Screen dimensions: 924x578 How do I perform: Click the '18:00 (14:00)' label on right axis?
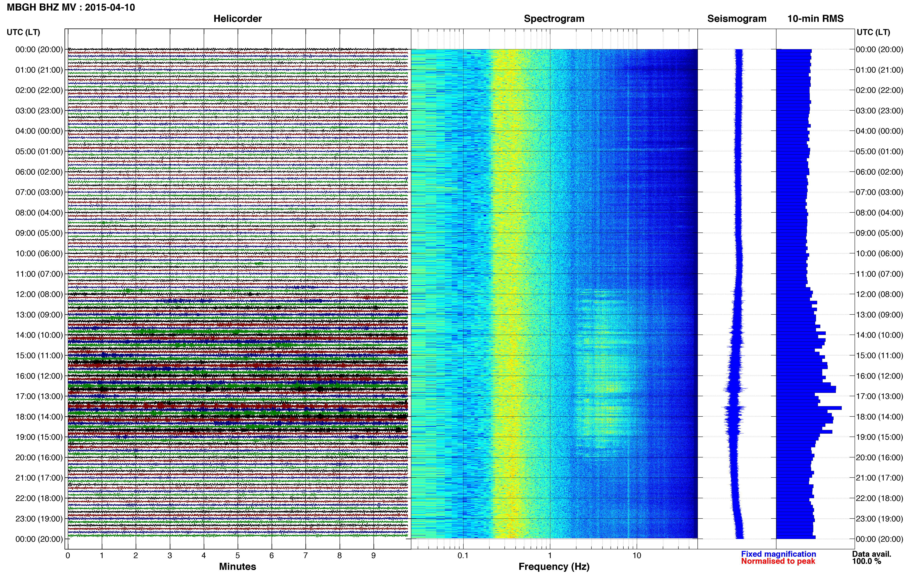pyautogui.click(x=879, y=417)
